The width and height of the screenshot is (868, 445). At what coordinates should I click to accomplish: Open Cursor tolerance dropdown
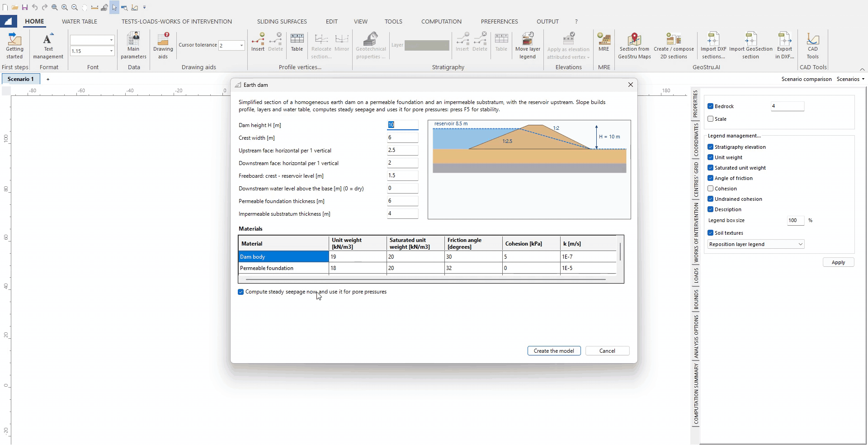tap(241, 45)
